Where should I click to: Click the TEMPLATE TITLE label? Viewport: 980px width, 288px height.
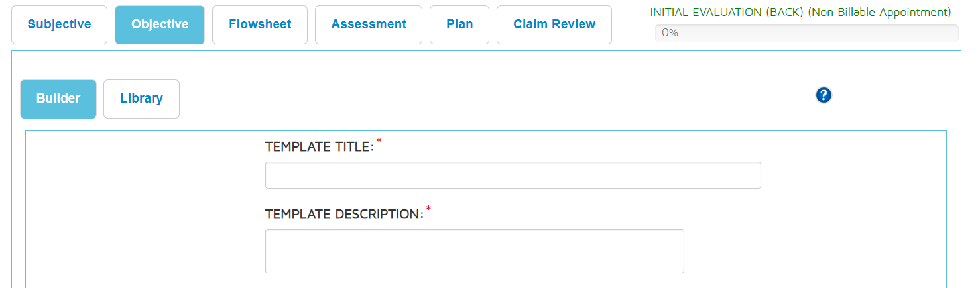coord(319,147)
